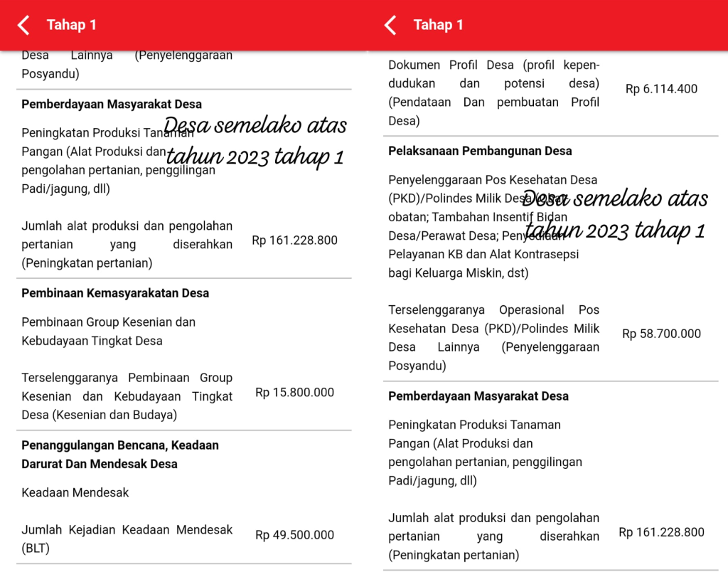Open the Pelaksanaan Pembangunan Desa section header
Viewport: 728px width, 577px height.
point(480,151)
